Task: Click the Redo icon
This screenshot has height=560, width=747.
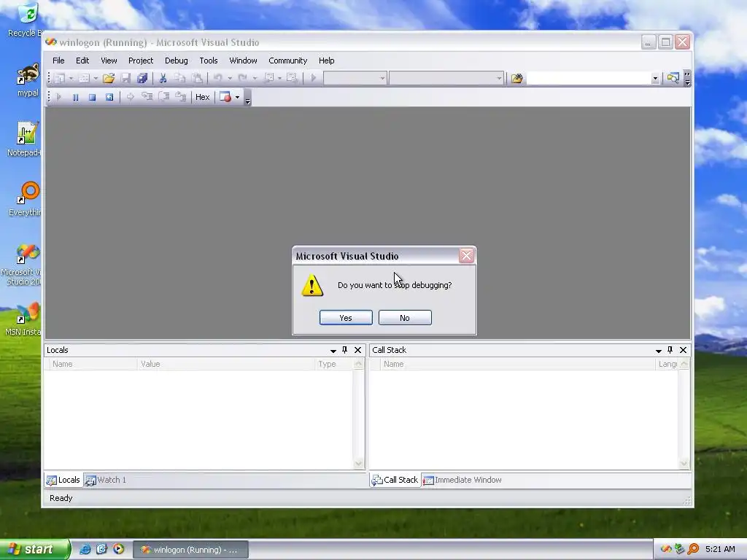Action: 242,78
